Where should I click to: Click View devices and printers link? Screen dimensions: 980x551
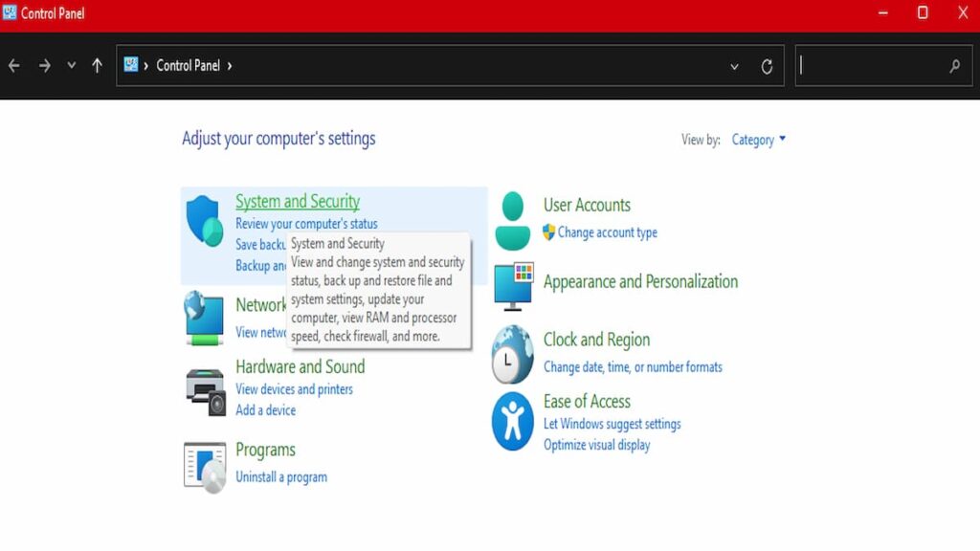[x=294, y=389]
